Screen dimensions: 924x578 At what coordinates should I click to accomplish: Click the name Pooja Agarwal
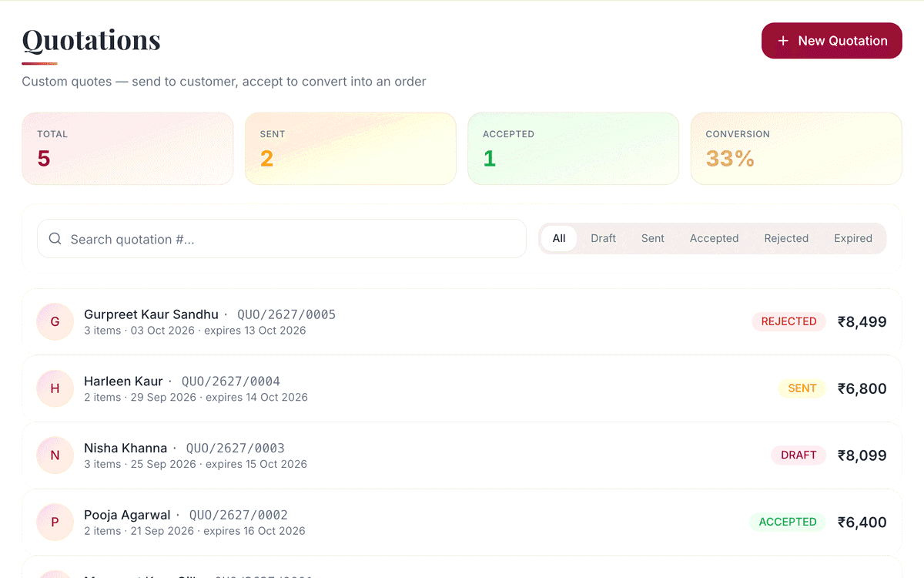point(127,516)
